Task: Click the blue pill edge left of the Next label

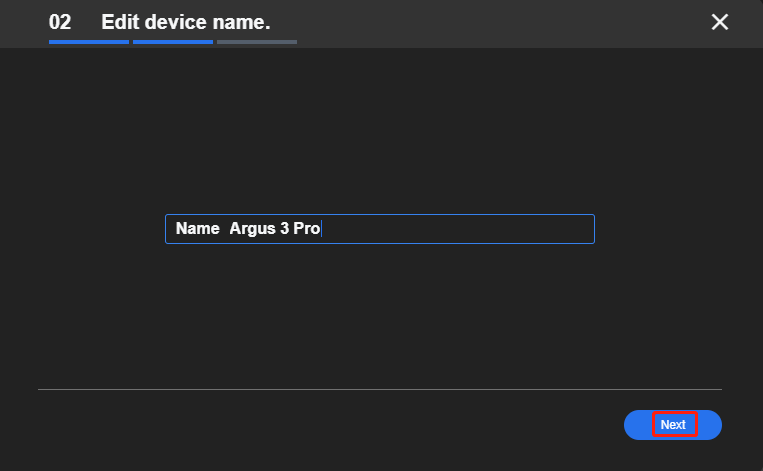Action: click(x=637, y=425)
